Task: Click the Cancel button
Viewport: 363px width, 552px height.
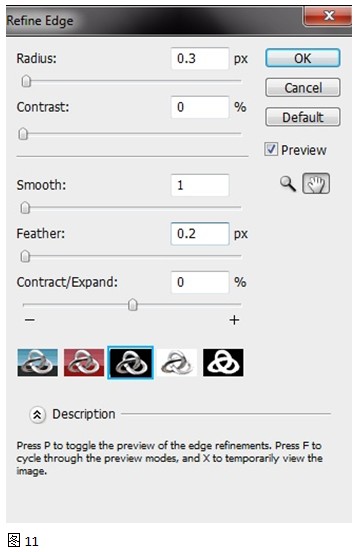Action: coord(303,88)
